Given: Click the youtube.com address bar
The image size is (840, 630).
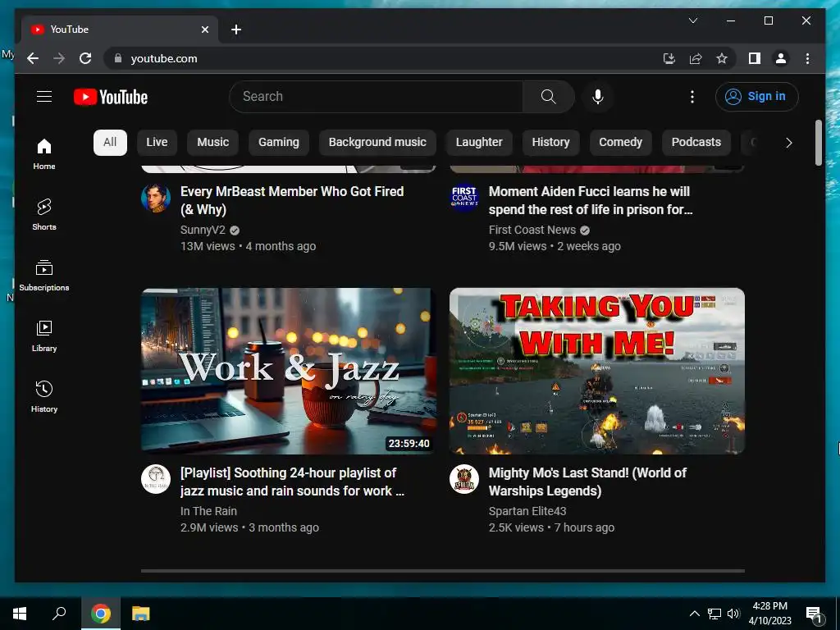Looking at the screenshot, I should click(386, 58).
